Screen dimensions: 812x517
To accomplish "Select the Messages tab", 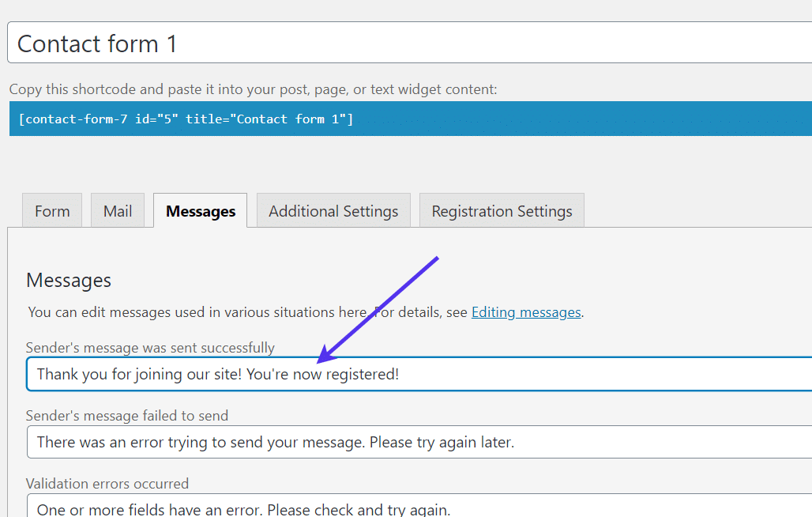I will (200, 210).
